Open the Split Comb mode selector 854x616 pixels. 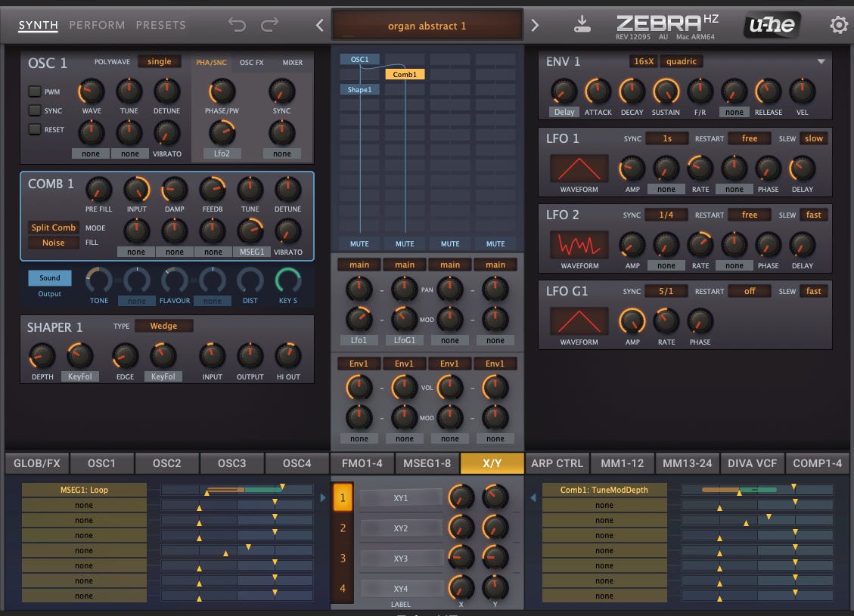pyautogui.click(x=54, y=228)
